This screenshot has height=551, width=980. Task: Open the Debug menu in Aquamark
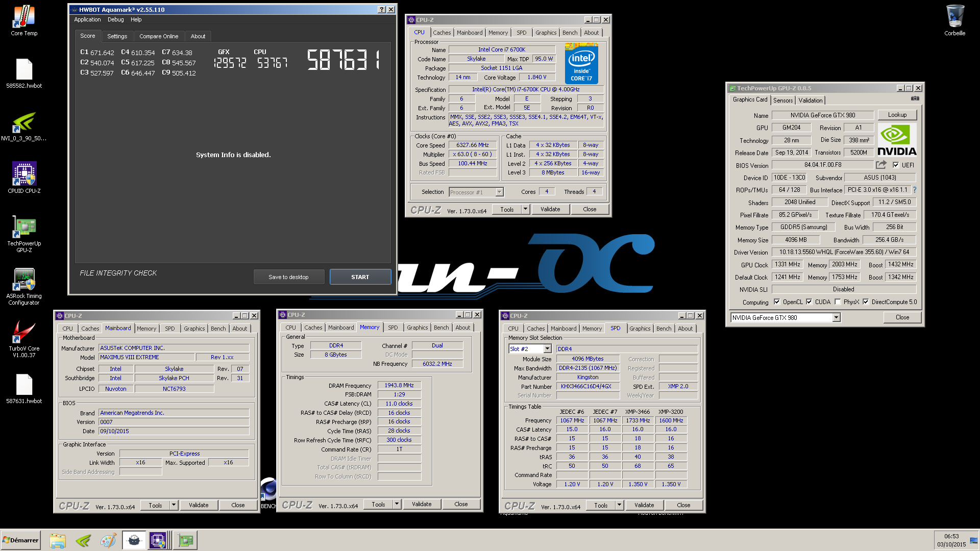click(115, 19)
